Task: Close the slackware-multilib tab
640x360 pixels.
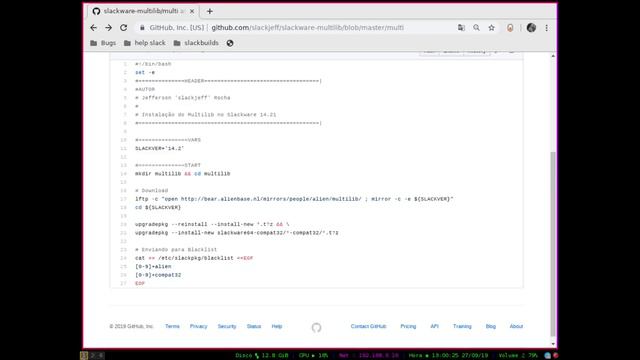Action: point(192,11)
